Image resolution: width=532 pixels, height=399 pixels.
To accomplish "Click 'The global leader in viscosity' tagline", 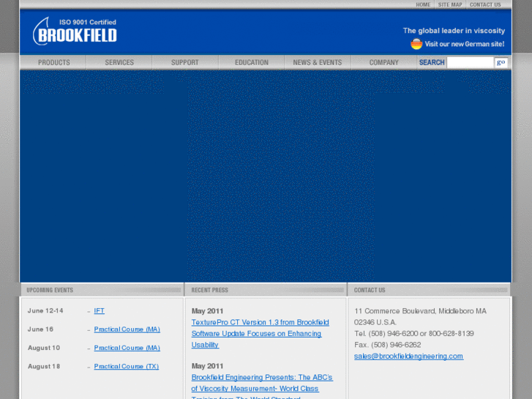I will pos(454,31).
